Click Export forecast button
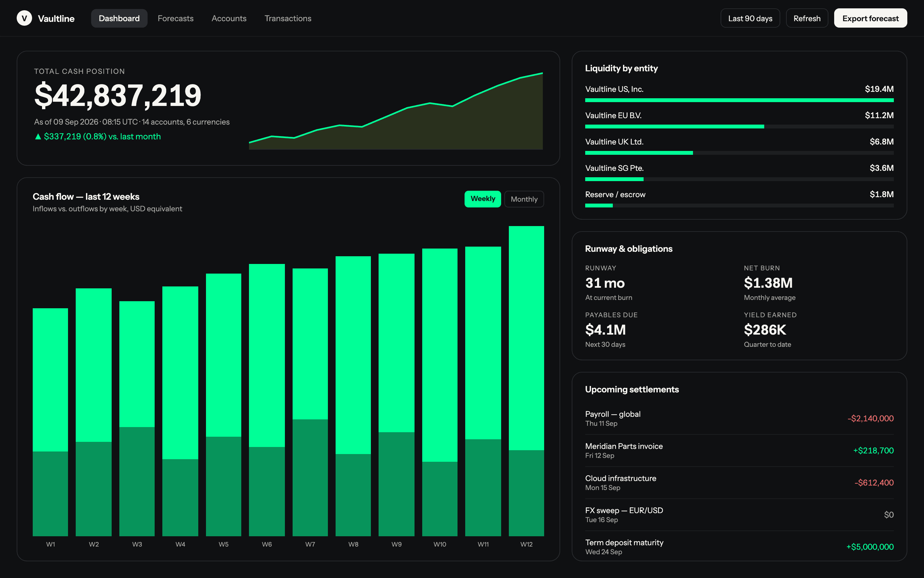Image resolution: width=924 pixels, height=578 pixels. pos(870,18)
